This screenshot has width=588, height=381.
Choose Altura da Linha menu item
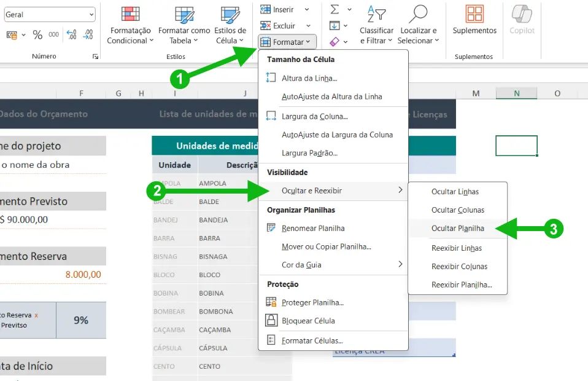[333, 78]
